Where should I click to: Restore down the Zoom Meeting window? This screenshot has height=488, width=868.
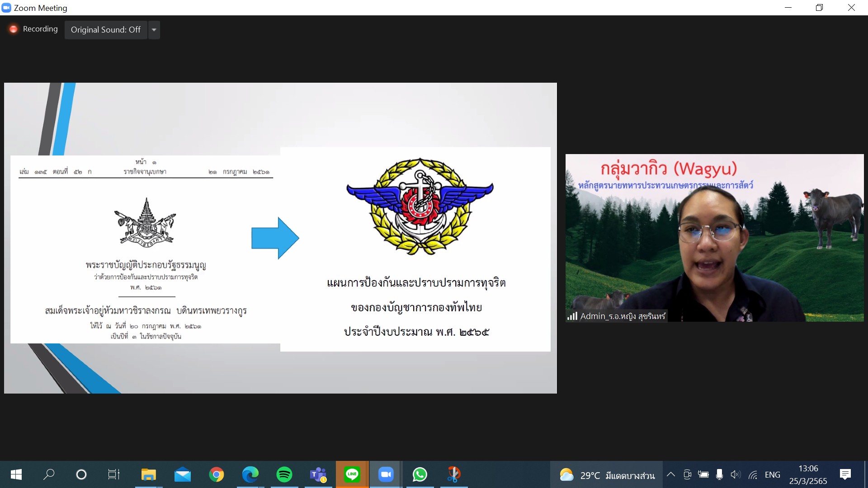[x=820, y=8]
